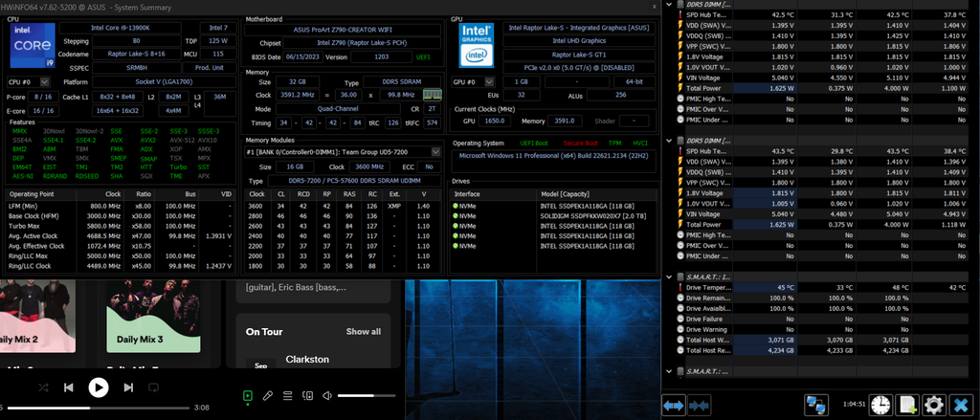
Task: Toggle shuffle in the Spotify player
Action: [42, 387]
